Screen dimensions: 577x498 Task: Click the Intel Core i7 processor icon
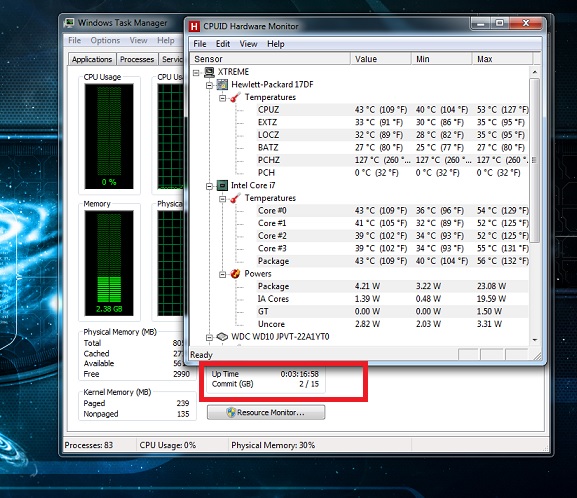pos(222,186)
